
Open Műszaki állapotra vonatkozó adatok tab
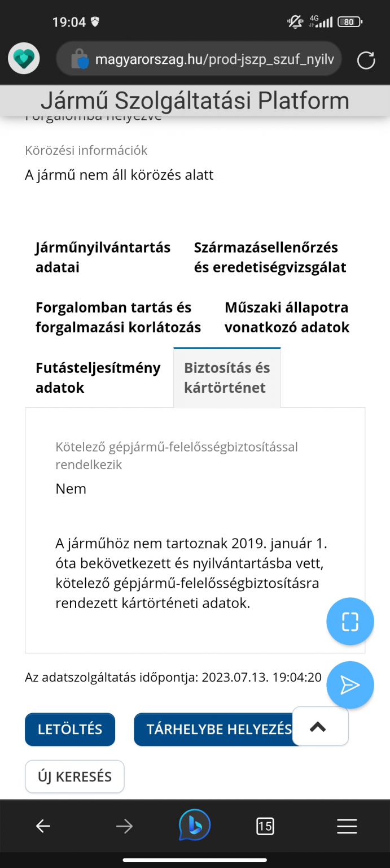[x=287, y=318]
